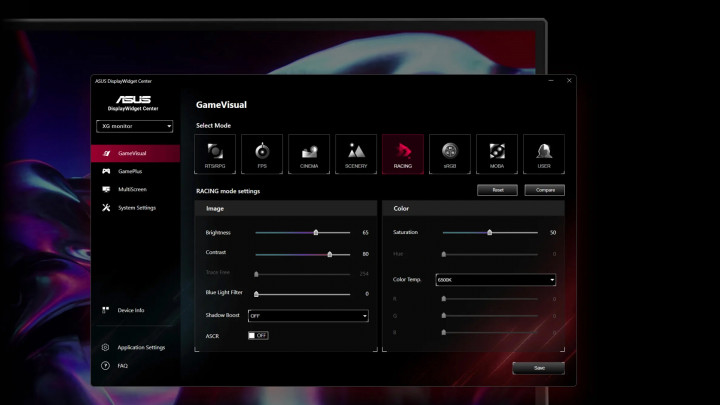
Task: Click the Color panel header
Action: click(x=473, y=208)
